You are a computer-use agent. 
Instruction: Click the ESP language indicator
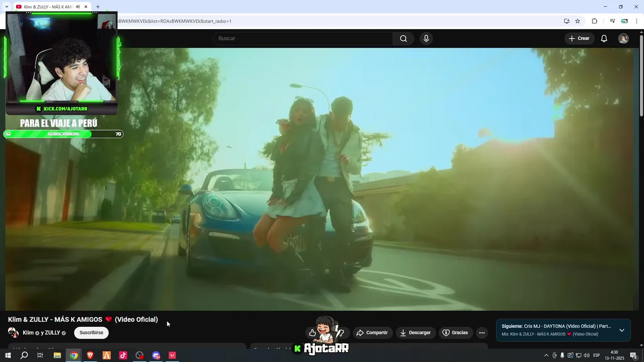(x=597, y=355)
